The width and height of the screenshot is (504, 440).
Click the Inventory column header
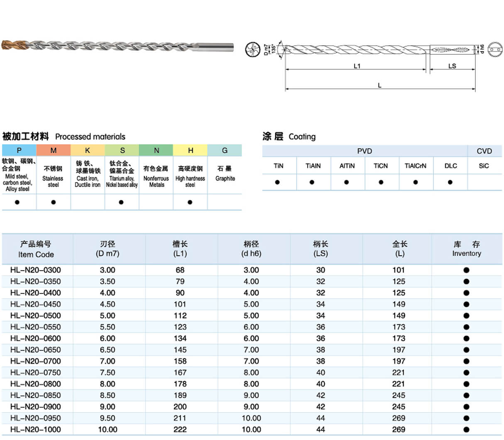tap(466, 249)
